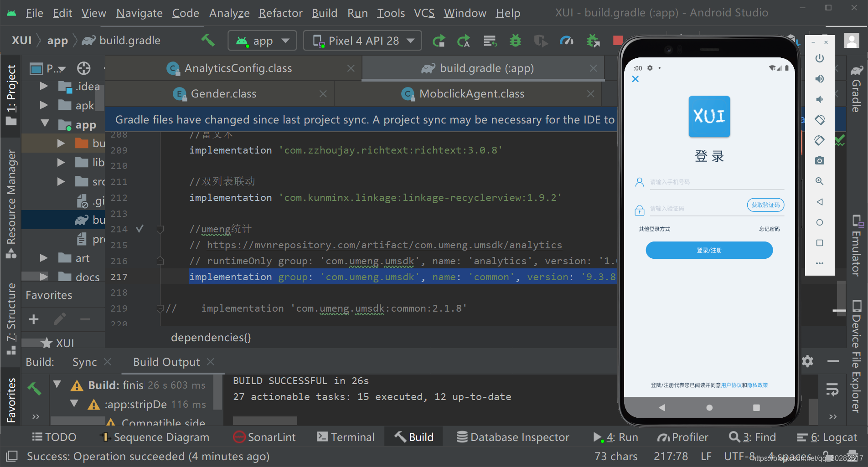Open the VCS menu

[x=424, y=13]
